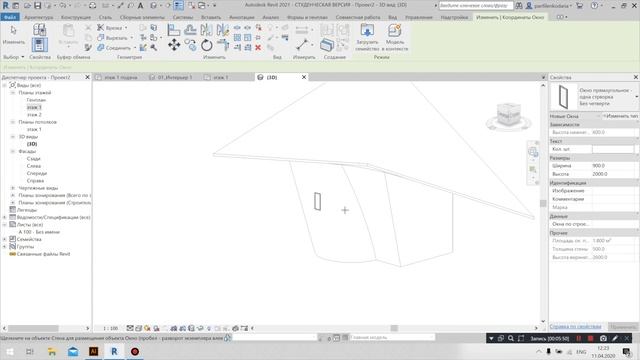Viewport: 640px width, 360px height.
Task: Click Save in the quick access toolbar
Action: coord(38,6)
